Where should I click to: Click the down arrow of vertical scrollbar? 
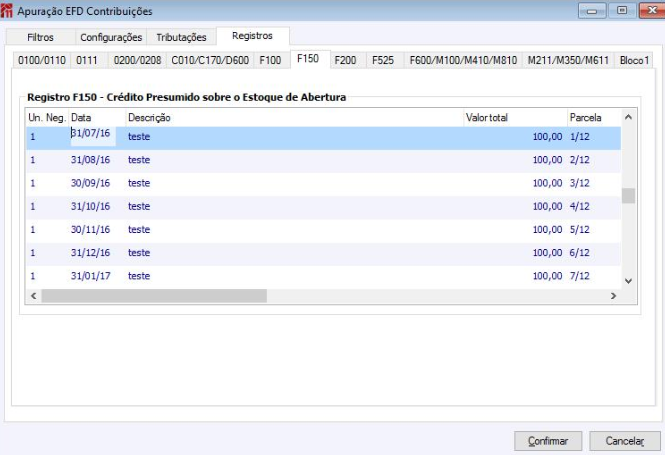point(629,281)
